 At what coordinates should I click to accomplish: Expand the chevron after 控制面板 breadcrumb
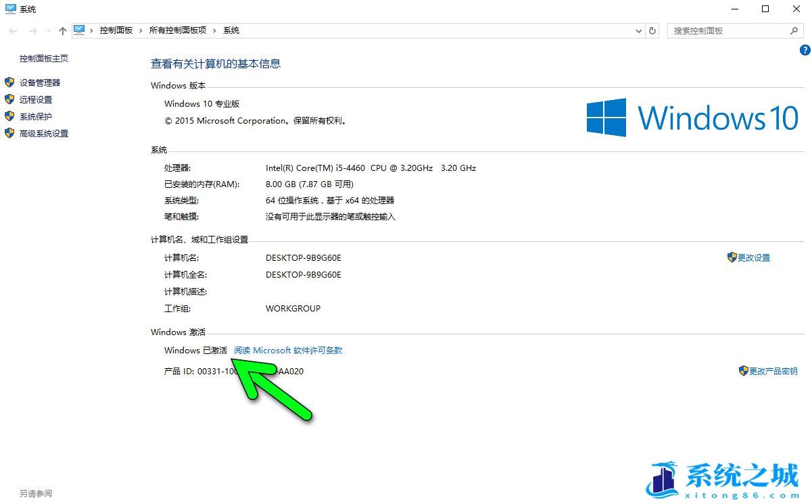coord(141,30)
